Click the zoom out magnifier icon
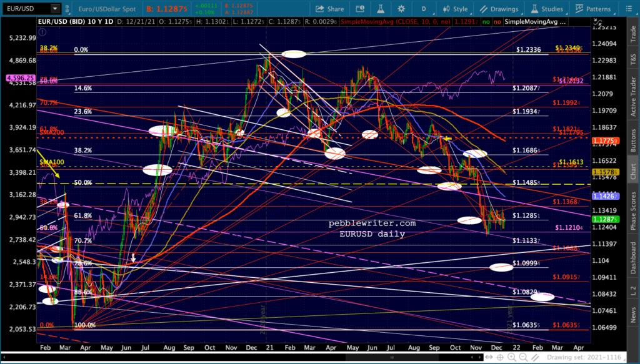 pos(523,358)
